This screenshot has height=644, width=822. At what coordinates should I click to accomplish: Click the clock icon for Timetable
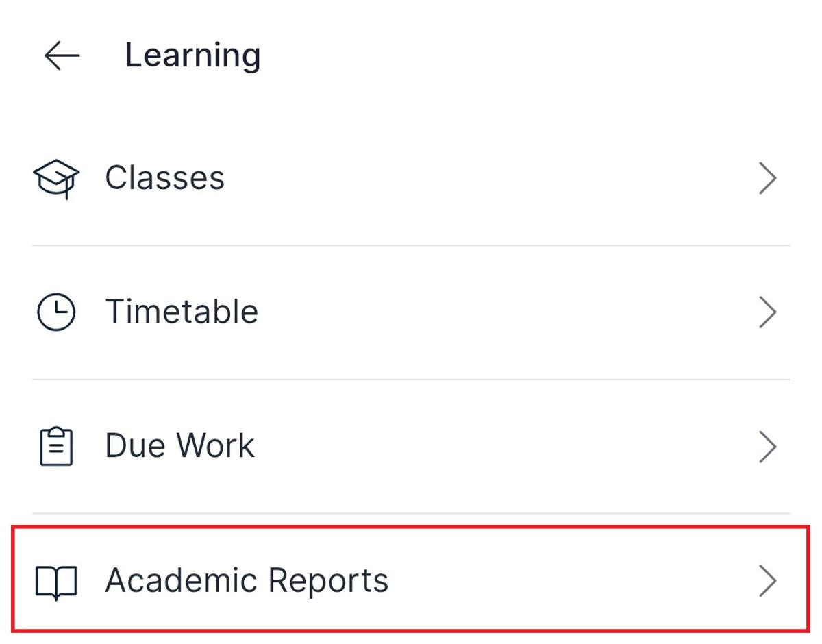coord(56,312)
